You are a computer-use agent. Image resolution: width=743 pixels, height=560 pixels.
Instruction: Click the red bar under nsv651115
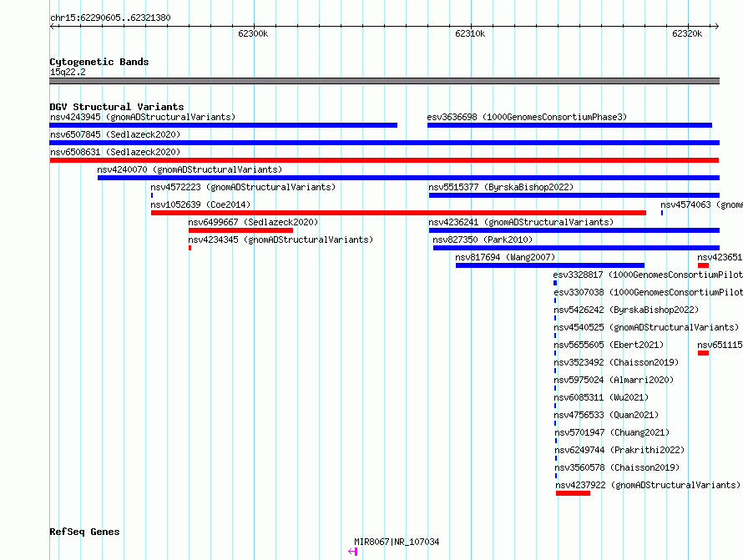[x=703, y=353]
